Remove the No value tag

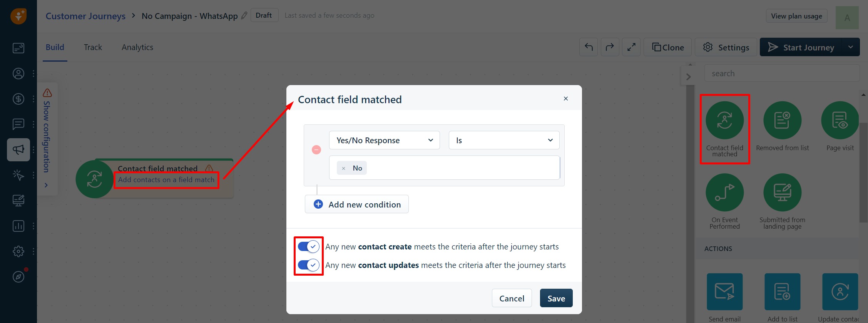(x=343, y=168)
